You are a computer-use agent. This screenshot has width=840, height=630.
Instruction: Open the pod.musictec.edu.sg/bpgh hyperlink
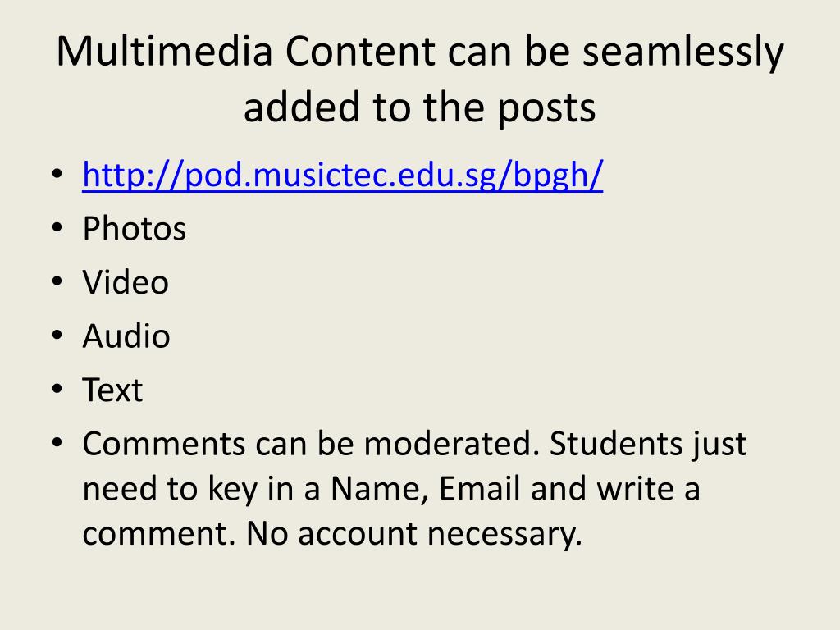[x=343, y=175]
